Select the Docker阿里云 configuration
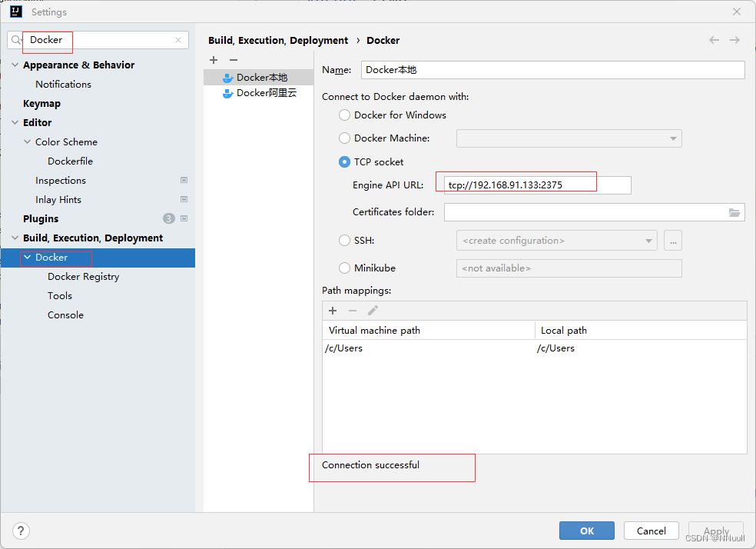Viewport: 756px width, 549px height. 258,93
